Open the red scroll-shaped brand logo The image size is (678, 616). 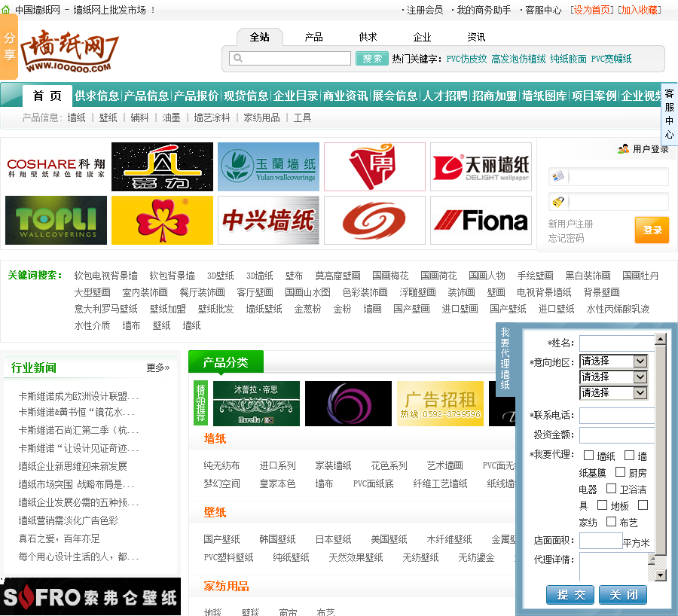tap(374, 167)
